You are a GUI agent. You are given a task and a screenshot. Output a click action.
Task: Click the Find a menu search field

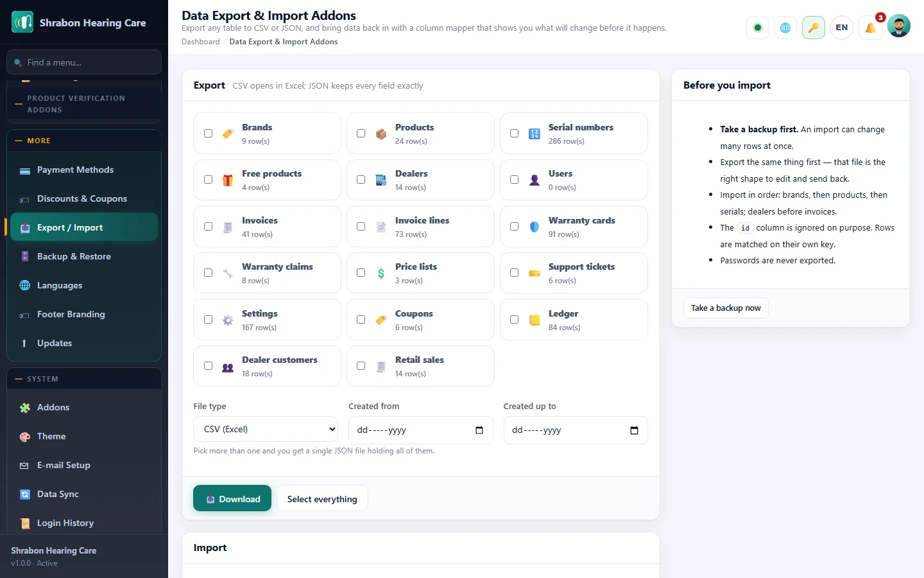[84, 62]
